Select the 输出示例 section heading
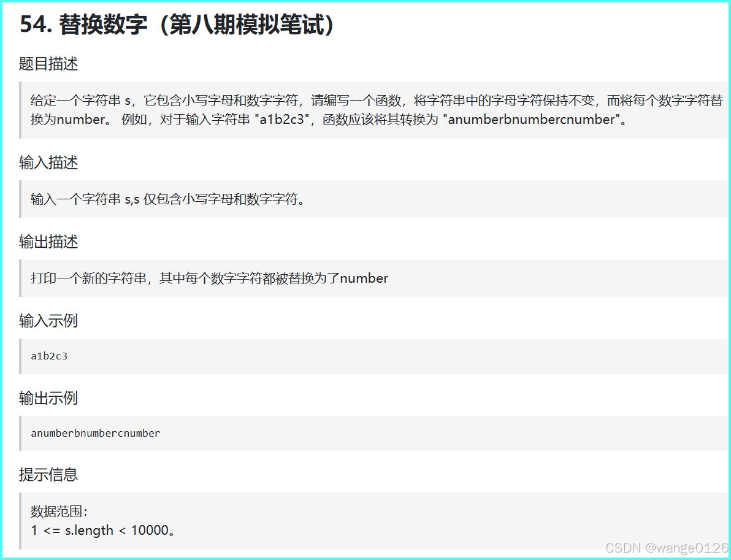Screen dimensions: 731x560 [48, 397]
